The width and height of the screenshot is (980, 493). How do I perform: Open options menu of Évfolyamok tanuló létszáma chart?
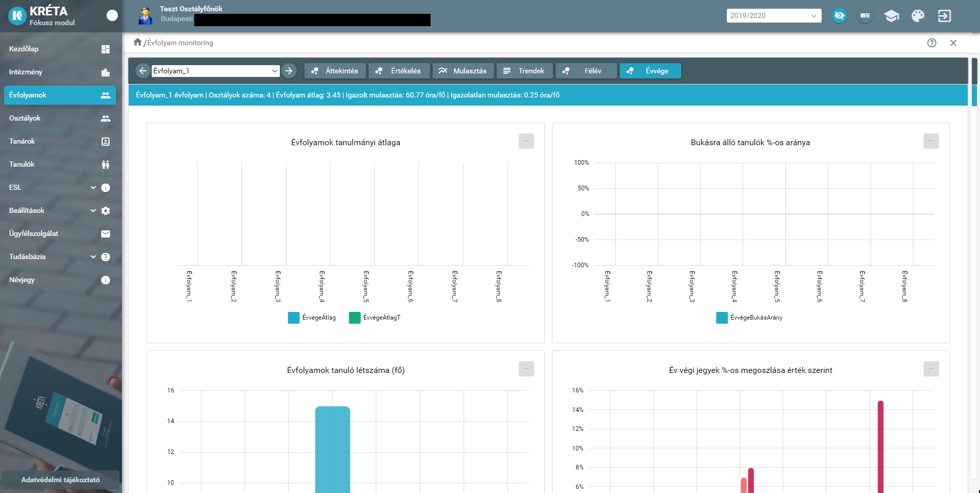pyautogui.click(x=526, y=369)
